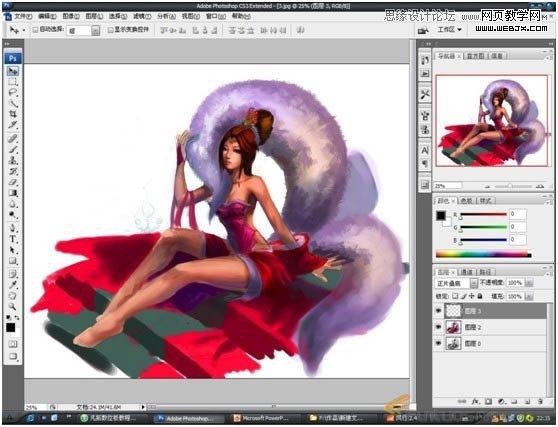Viewport: 558px width, 427px height.
Task: Toggle lock all padlock icon
Action: [480, 296]
